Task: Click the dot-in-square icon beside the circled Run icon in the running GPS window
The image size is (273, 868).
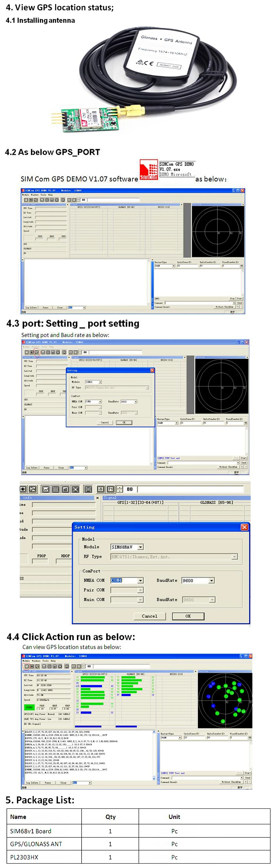Action: 32,666
